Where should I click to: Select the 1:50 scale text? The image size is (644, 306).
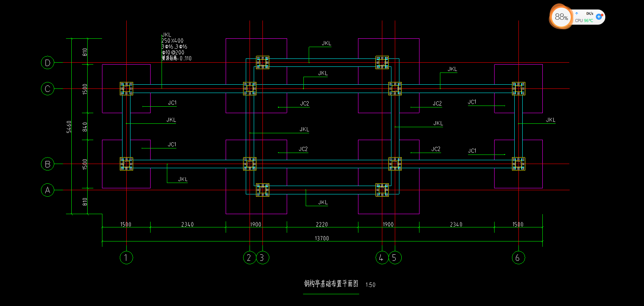pyautogui.click(x=371, y=285)
